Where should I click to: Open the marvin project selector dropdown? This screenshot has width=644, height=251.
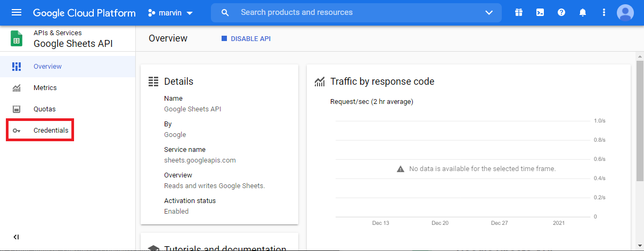pyautogui.click(x=170, y=12)
